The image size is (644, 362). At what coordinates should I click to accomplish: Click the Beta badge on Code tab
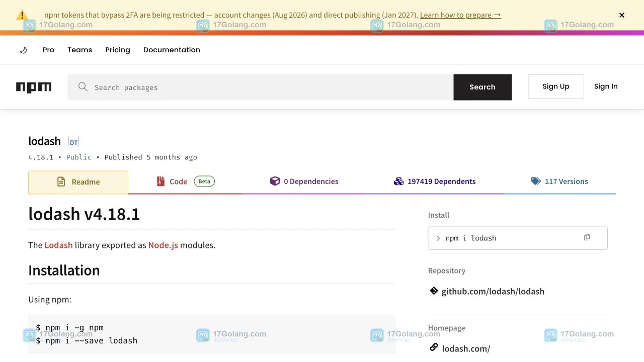pos(204,182)
